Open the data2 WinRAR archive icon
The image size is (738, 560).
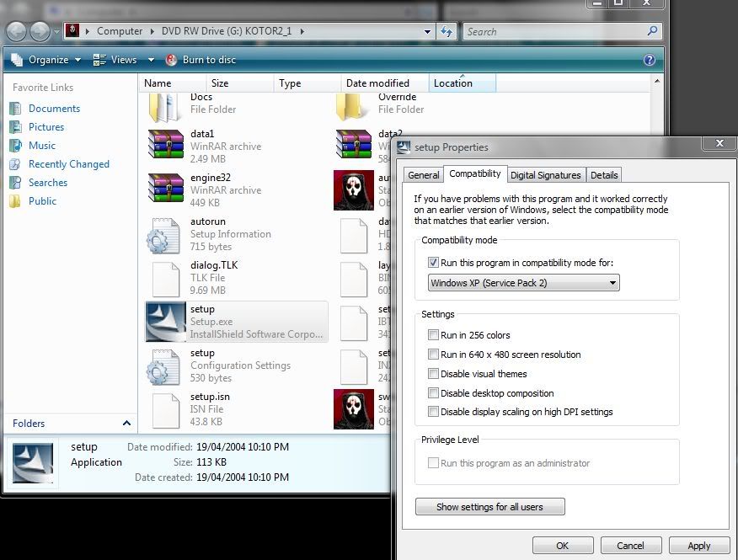354,145
